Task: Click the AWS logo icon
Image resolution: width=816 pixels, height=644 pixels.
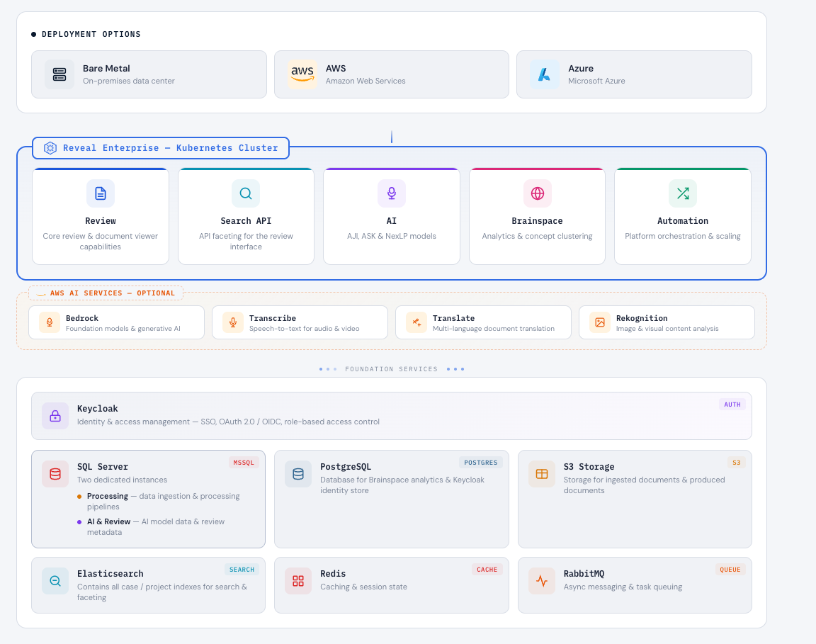Action: tap(302, 74)
